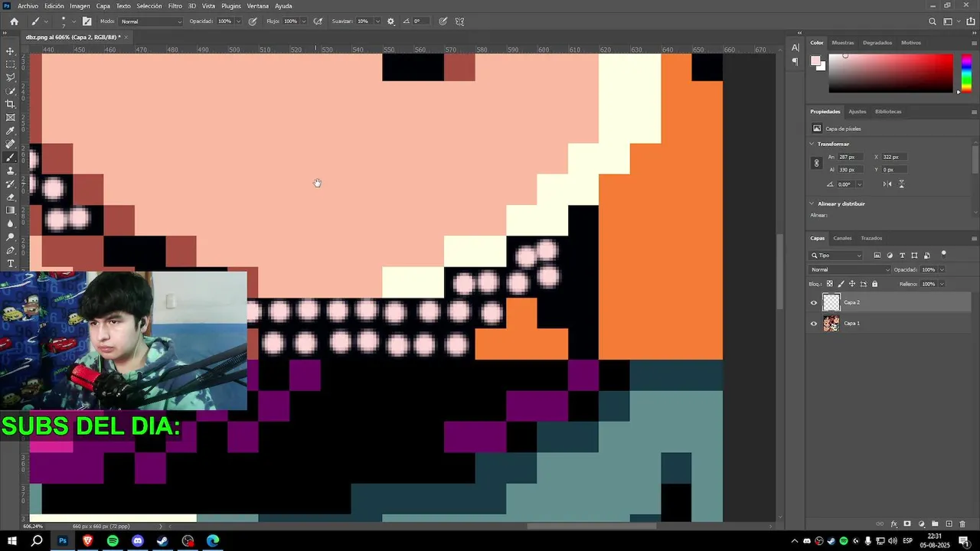The image size is (980, 551).
Task: Open the brush settings panel icon
Action: pos(87,21)
